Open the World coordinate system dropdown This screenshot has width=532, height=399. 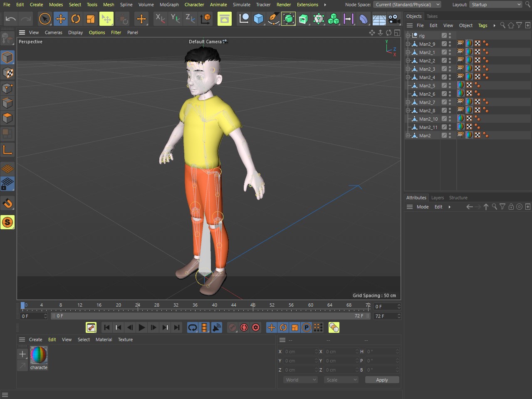(x=301, y=380)
